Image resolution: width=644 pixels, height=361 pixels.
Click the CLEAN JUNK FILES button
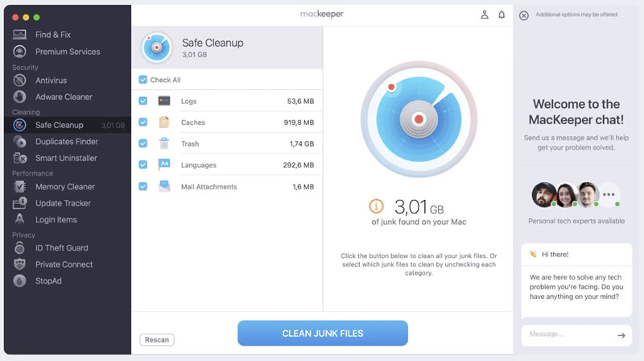pyautogui.click(x=323, y=333)
